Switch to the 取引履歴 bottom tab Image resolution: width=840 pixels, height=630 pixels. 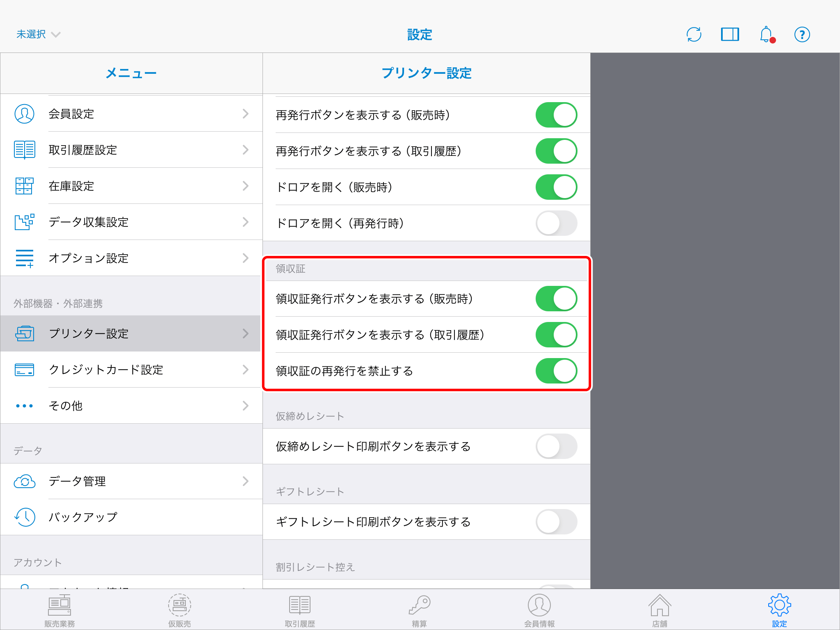[300, 610]
